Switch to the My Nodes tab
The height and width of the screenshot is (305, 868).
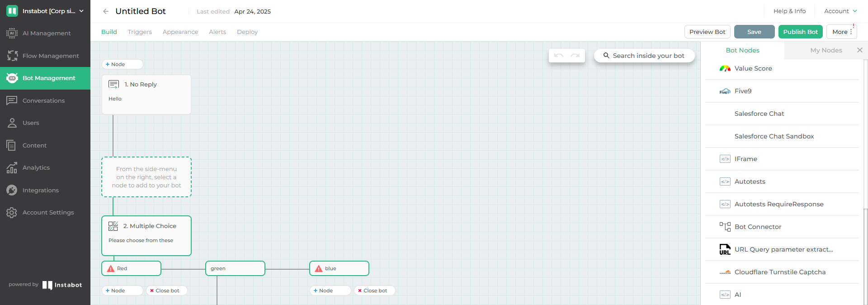click(826, 50)
